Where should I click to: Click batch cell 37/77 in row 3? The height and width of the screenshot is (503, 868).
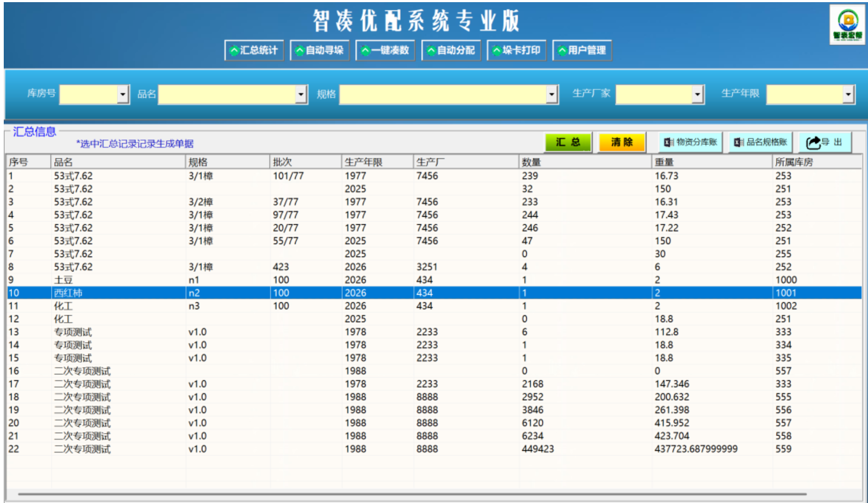pos(285,202)
